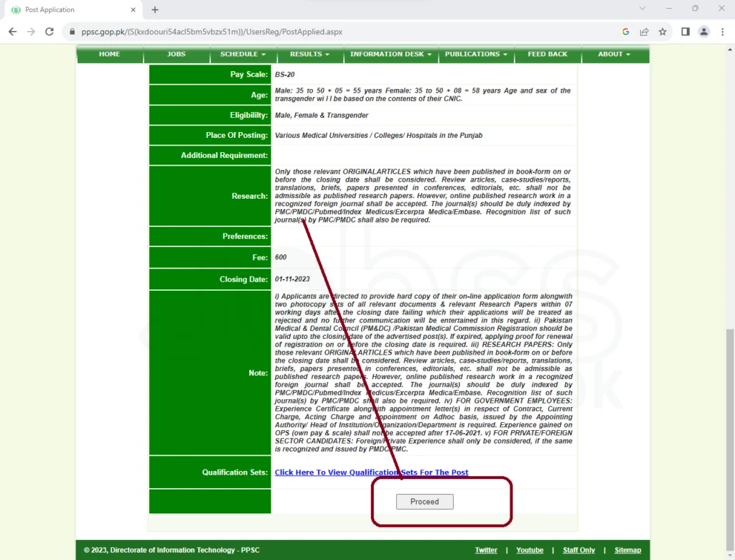Click the Place Of Posting value text
This screenshot has width=735, height=560.
click(379, 136)
